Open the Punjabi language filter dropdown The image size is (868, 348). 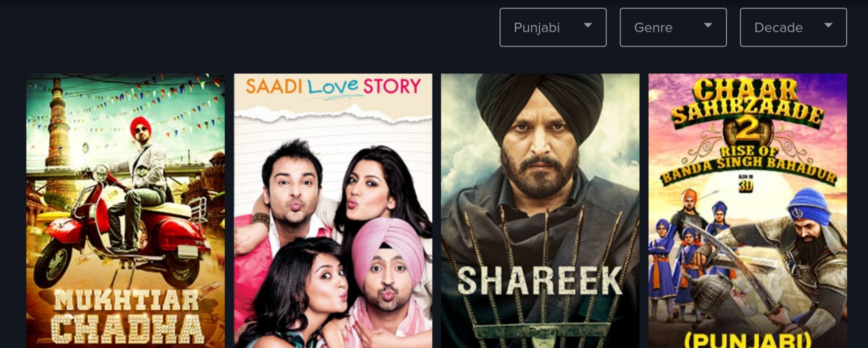coord(553,27)
